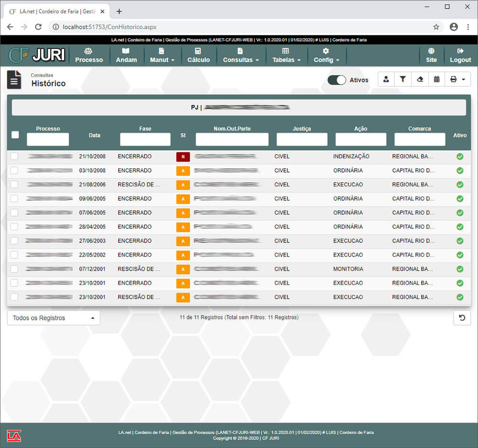Click the Fase column filter field
Viewport: 478px width, 448px height.
click(145, 139)
